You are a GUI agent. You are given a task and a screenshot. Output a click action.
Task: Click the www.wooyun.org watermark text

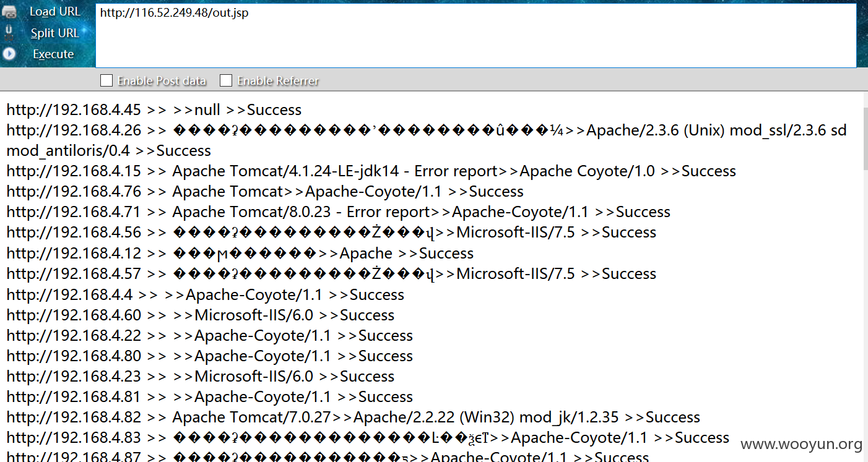[801, 444]
